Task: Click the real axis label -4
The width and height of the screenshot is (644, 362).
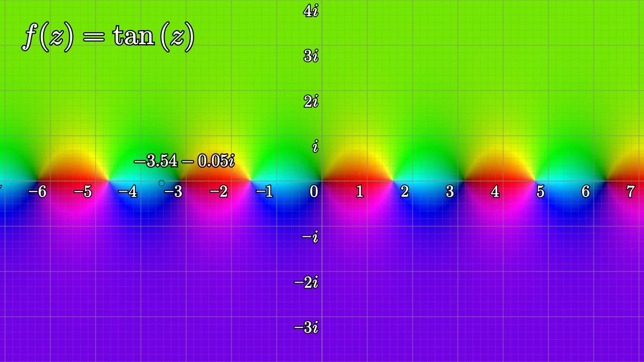Action: [128, 192]
